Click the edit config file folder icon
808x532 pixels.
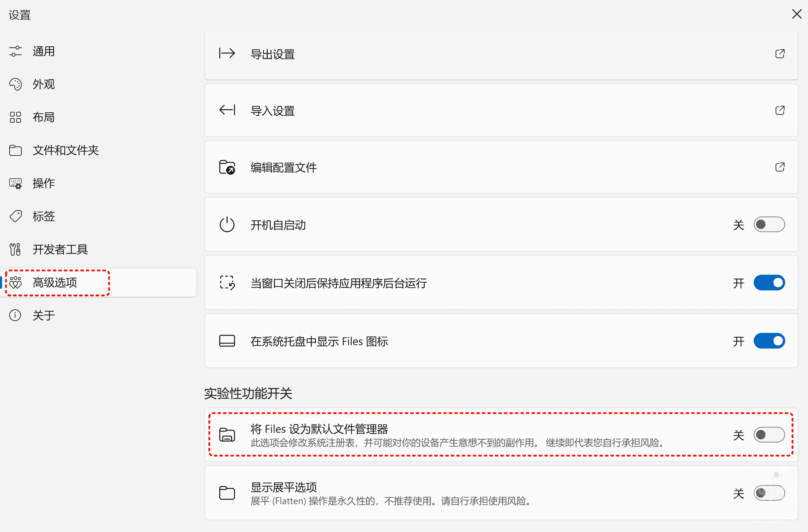[227, 167]
